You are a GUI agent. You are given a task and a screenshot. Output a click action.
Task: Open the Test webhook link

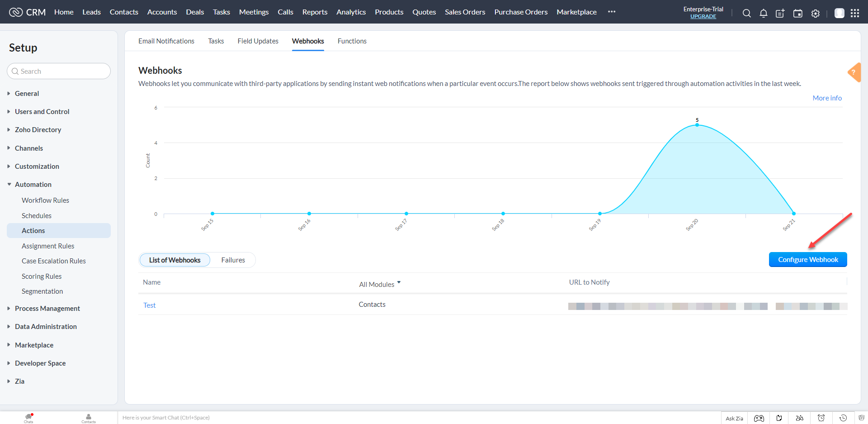point(149,305)
